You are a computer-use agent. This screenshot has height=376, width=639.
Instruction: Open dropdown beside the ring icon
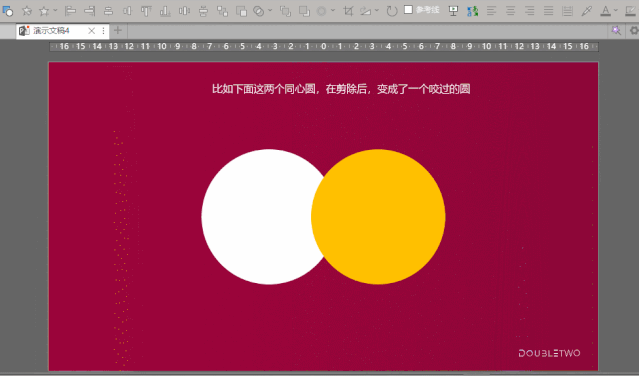[333, 11]
